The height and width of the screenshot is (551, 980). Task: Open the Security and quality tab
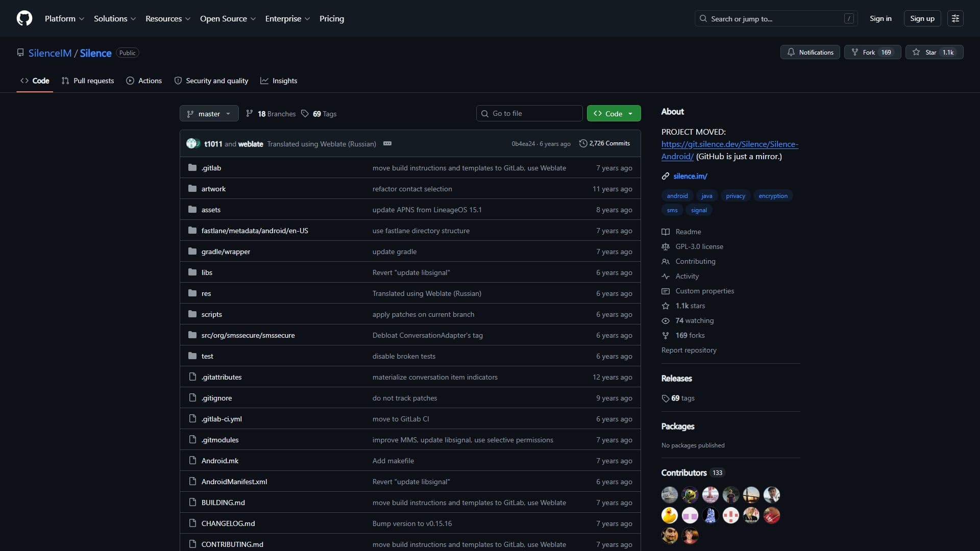point(211,81)
